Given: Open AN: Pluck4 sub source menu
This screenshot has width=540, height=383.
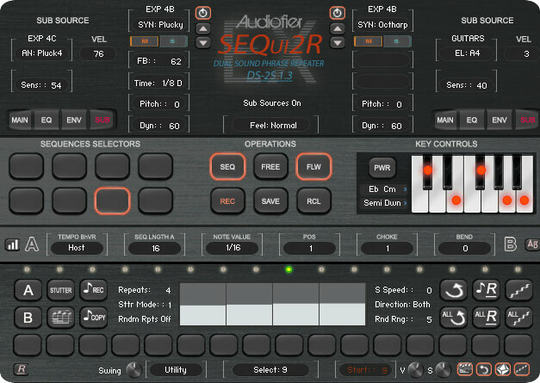Looking at the screenshot, I should [x=42, y=53].
